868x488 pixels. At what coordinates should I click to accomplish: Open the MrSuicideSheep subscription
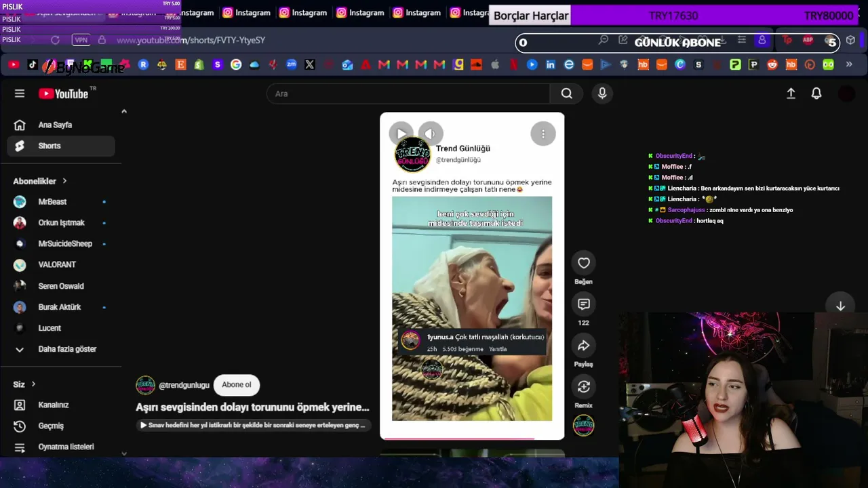pos(61,244)
